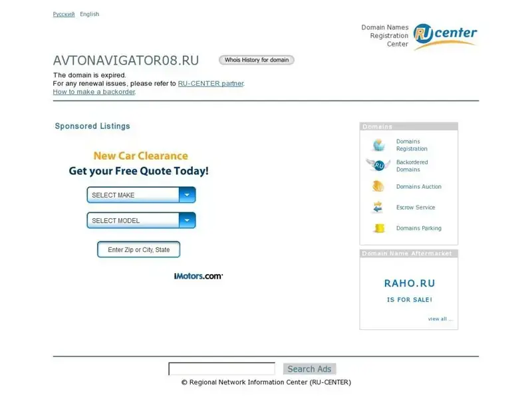
Task: Open the view all aftermarket link
Action: coord(440,319)
